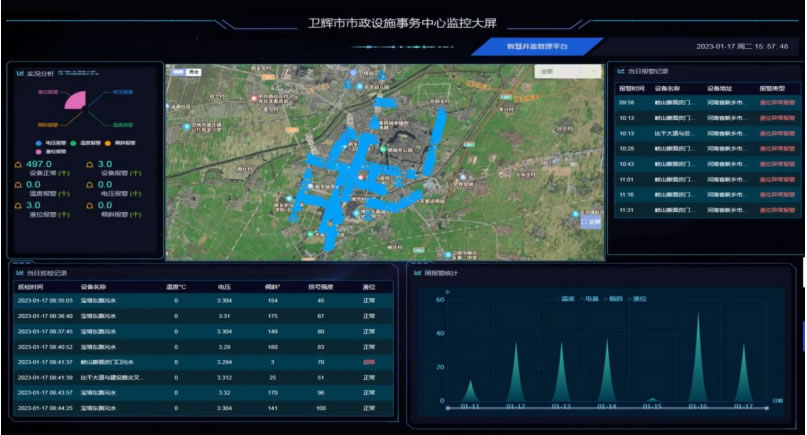Toggle the pink 液位报警 legend dot
The height and width of the screenshot is (435, 807).
39,152
